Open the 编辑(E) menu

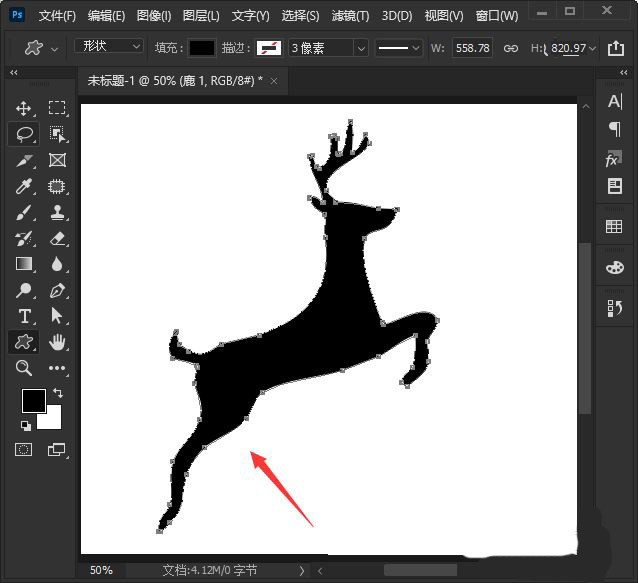(106, 16)
